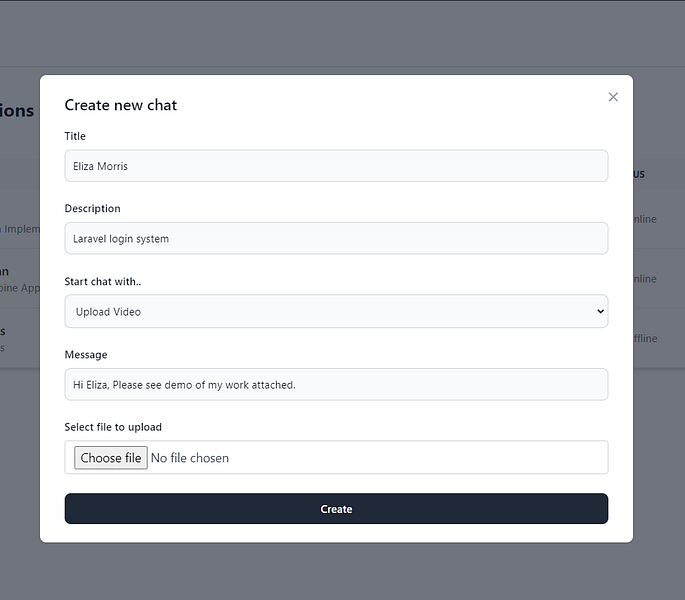This screenshot has width=685, height=600.
Task: Click the Create new chat heading
Action: coord(121,105)
